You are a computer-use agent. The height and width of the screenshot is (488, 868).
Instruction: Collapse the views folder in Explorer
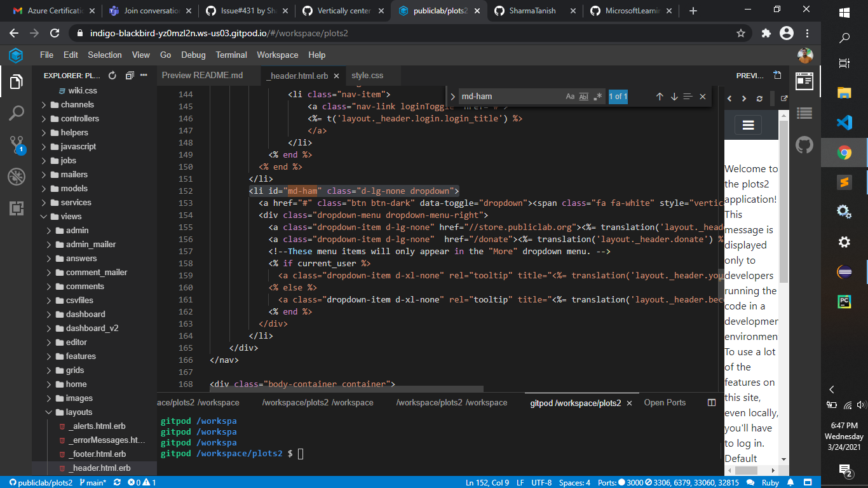[44, 216]
